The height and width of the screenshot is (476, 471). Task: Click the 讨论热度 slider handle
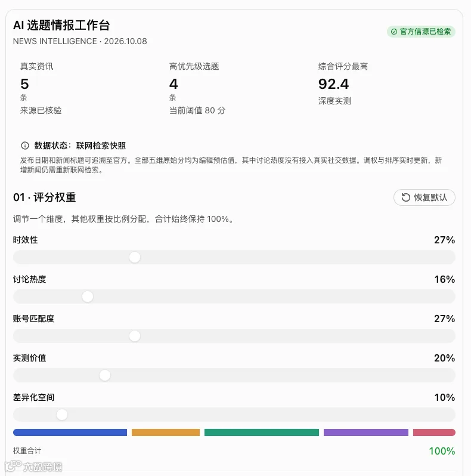pos(88,296)
